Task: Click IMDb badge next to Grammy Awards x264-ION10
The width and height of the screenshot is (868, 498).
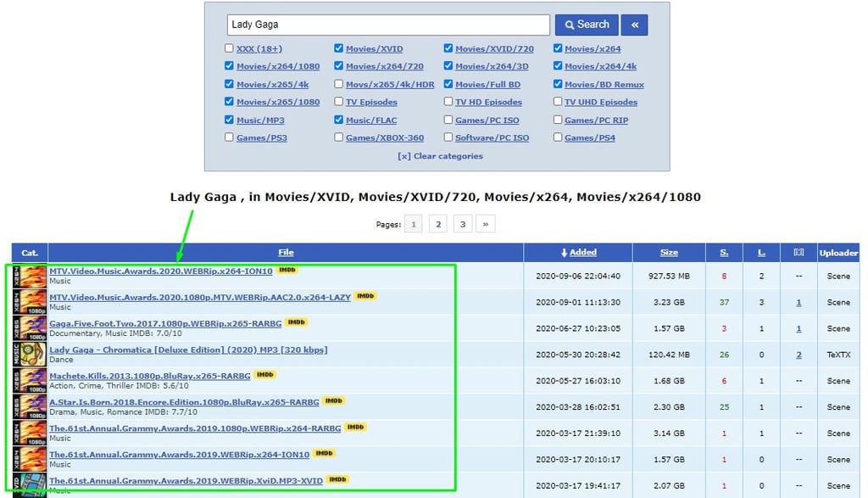Action: pyautogui.click(x=325, y=453)
